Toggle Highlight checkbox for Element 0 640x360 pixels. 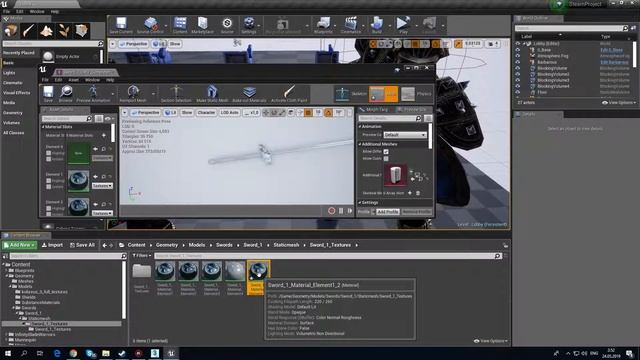coord(49,153)
